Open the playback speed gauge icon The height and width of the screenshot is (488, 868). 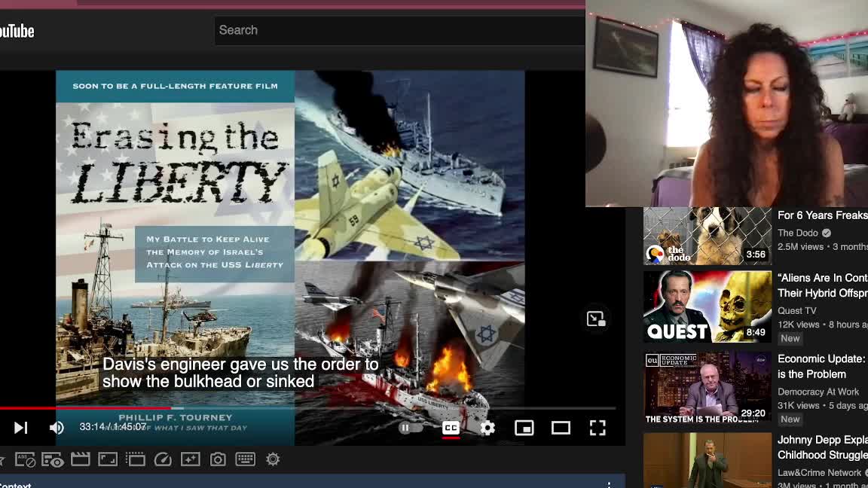(163, 459)
